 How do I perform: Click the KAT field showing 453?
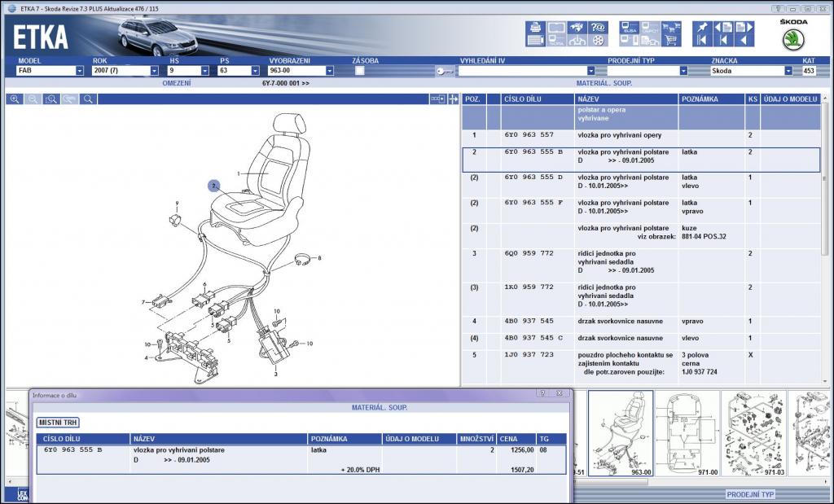pos(809,71)
